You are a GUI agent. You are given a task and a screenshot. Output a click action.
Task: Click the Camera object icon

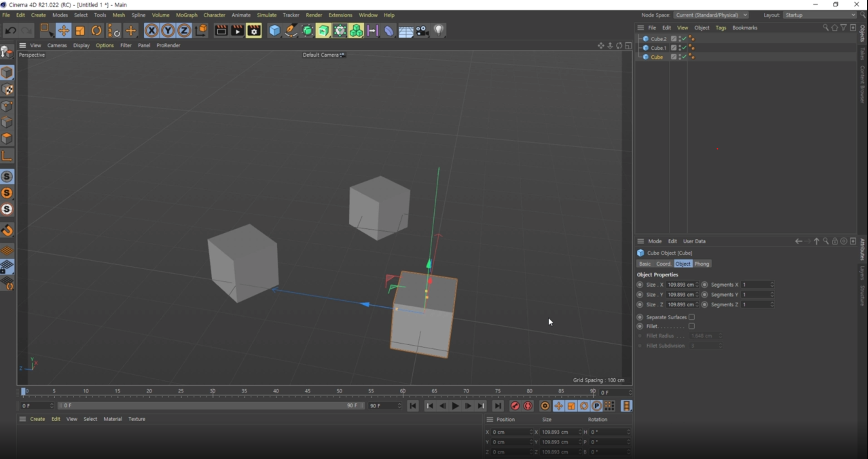422,31
